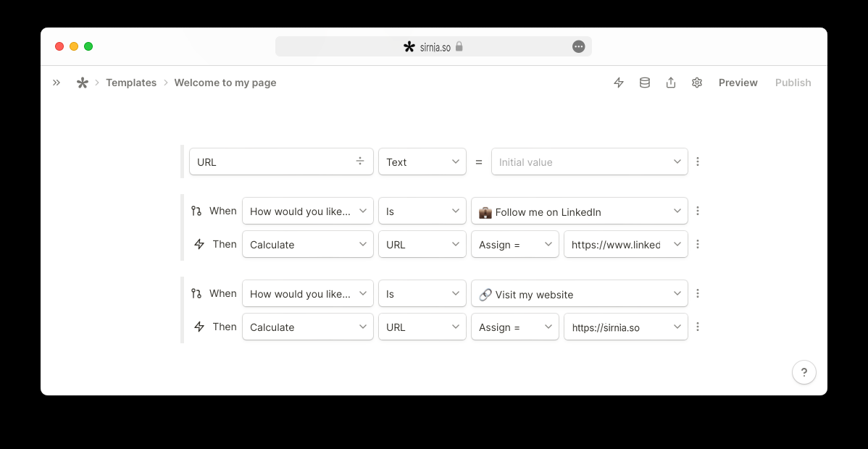This screenshot has height=449, width=868.
Task: Click branch icon of the Visit my website row
Action: tap(196, 293)
